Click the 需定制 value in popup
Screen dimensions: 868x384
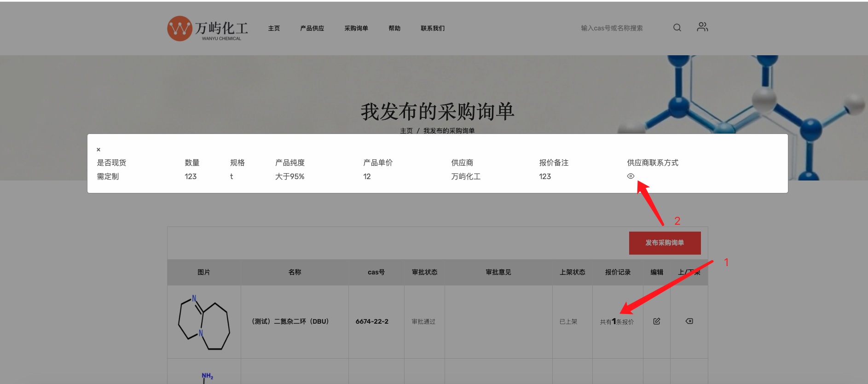[108, 176]
